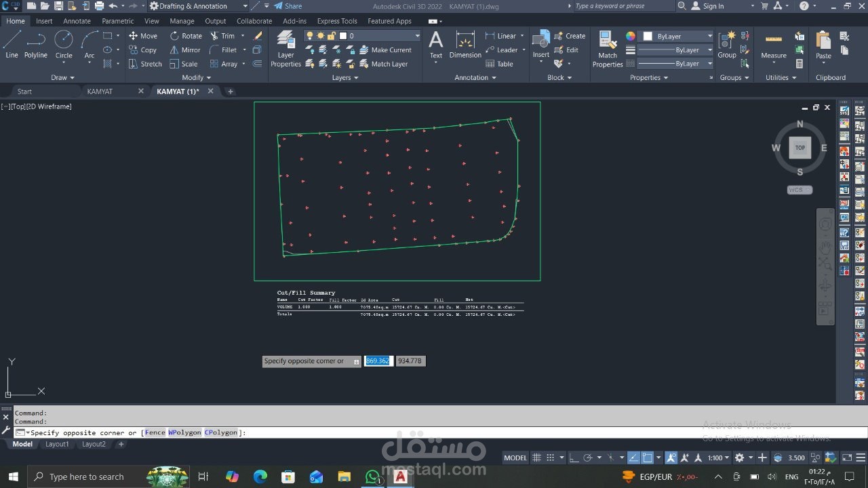The height and width of the screenshot is (488, 868).
Task: Click Match Properties tool
Action: tap(608, 49)
